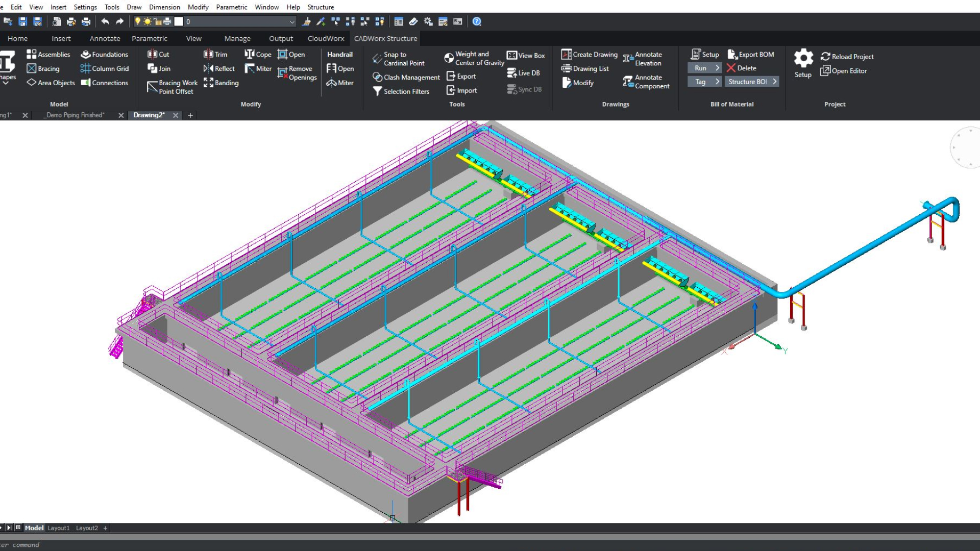
Task: Open the layer dropdown list
Action: [x=292, y=21]
